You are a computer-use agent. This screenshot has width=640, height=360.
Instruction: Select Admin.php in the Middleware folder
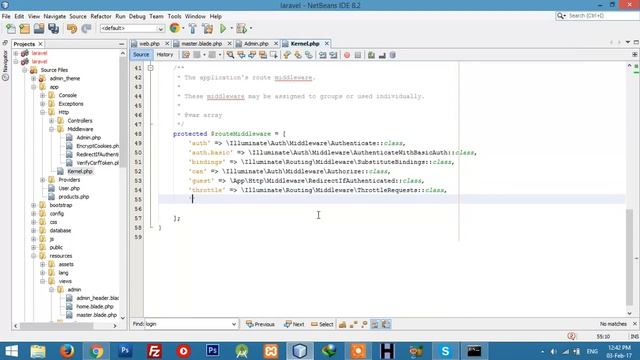(x=89, y=138)
